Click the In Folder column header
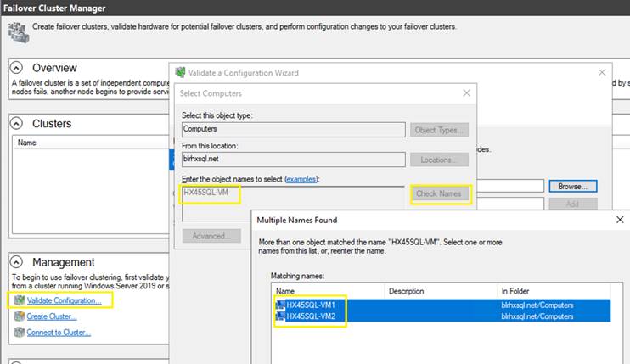 (554, 291)
